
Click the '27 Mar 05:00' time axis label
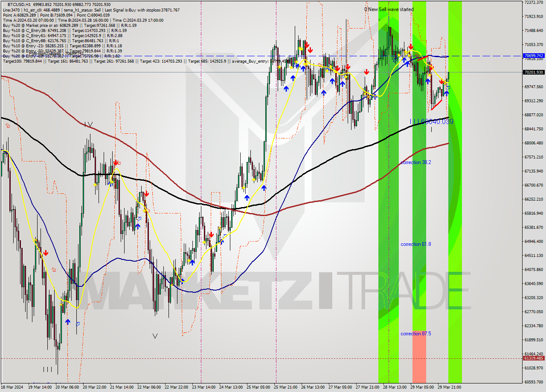point(340,387)
